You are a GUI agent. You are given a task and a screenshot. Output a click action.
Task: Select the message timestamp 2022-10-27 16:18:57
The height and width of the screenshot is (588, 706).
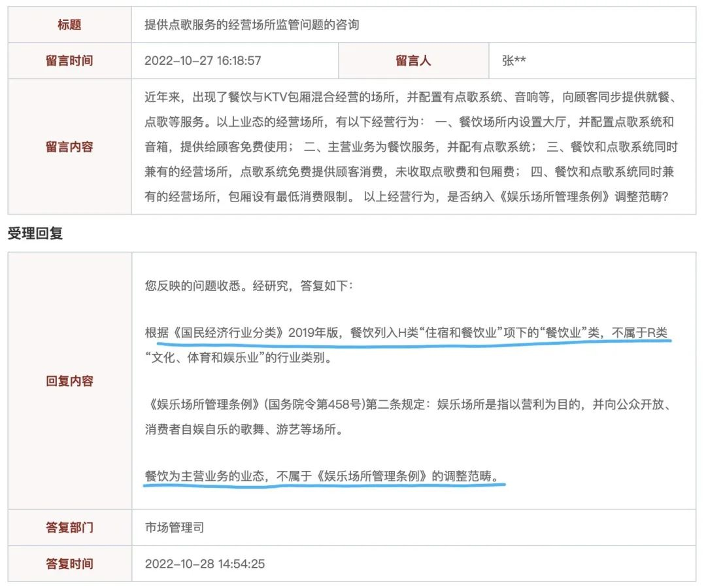[x=203, y=61]
